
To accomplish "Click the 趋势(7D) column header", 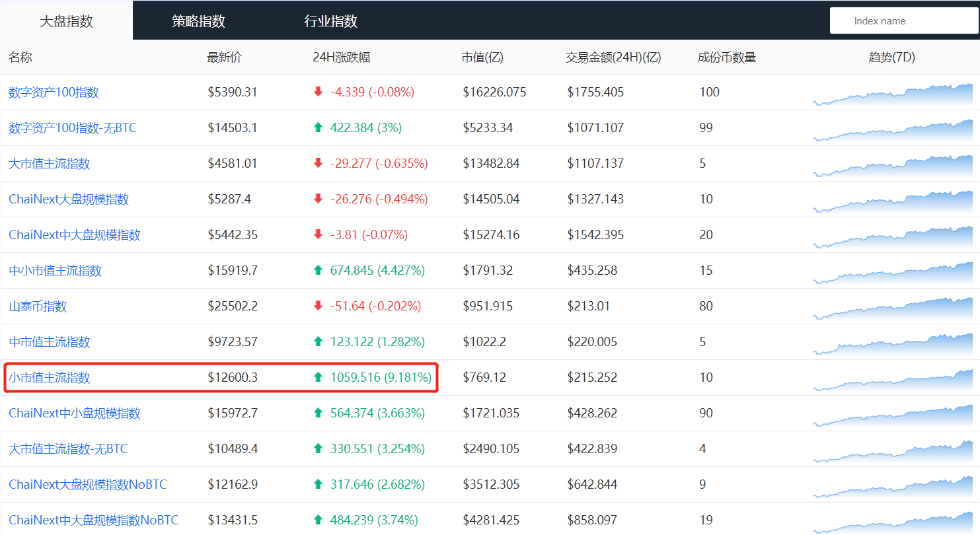I will (x=892, y=57).
